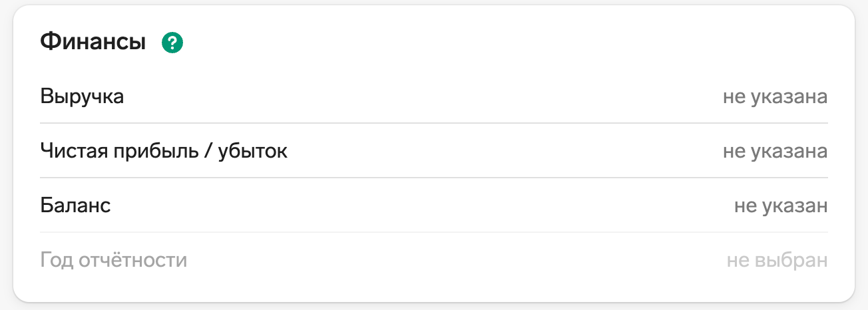Viewport: 868px width, 310px height.
Task: Enter revenue via Выручка's не указана value
Action: (775, 97)
